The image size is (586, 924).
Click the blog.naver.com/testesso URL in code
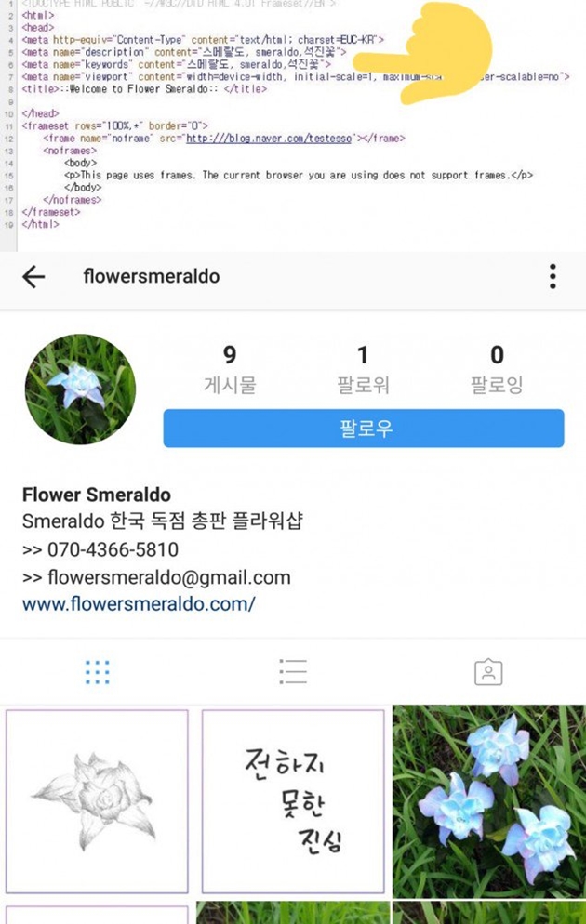[270, 139]
